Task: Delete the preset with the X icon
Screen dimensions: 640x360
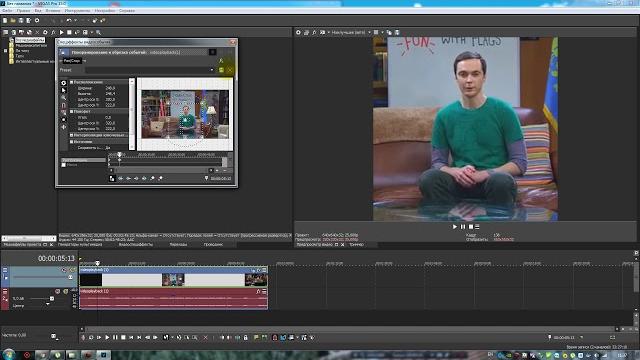Action: click(x=229, y=70)
